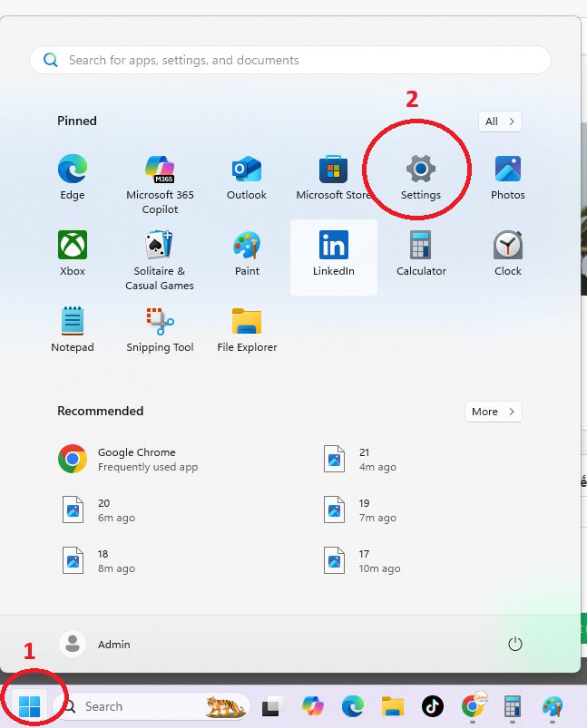Open Solitaire & Casual Games

point(160,260)
